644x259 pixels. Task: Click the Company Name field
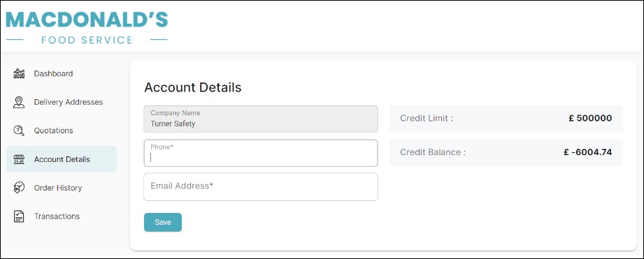pyautogui.click(x=261, y=119)
